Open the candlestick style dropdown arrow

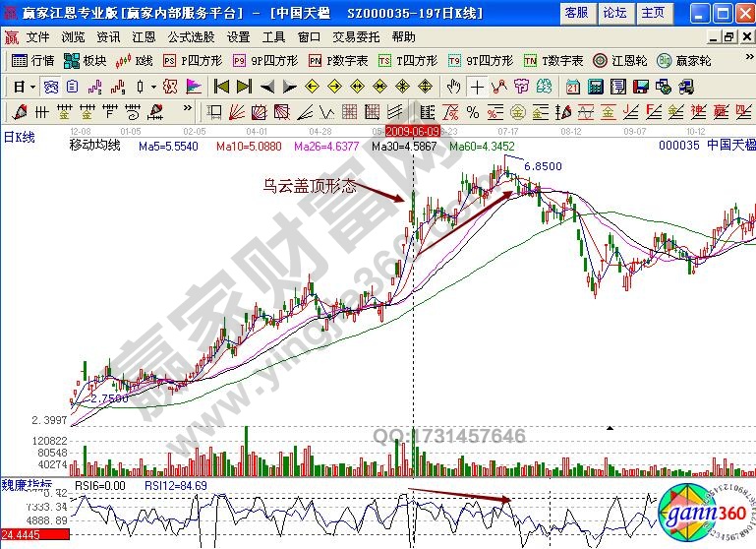tap(153, 87)
